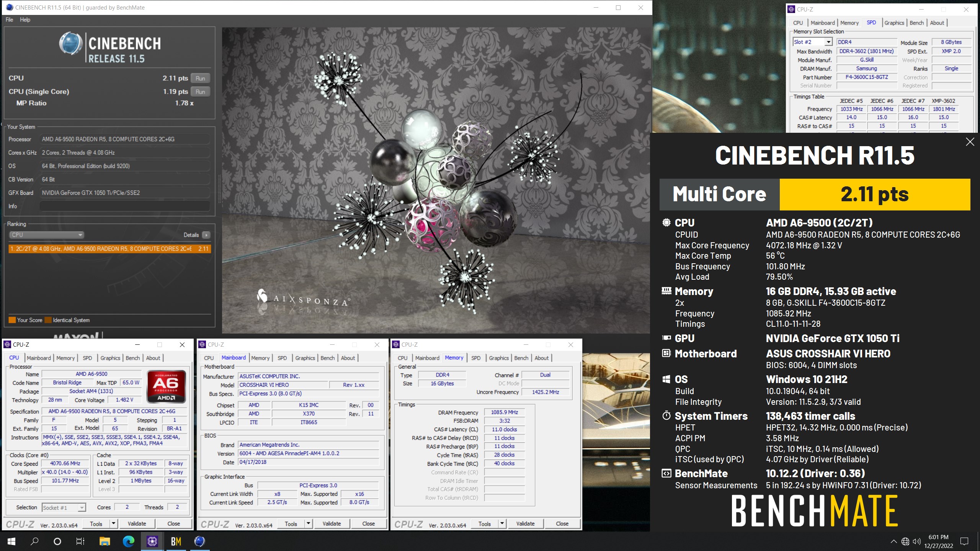Expand Tools arrow in CPU-Z Memory window
The image size is (980, 551).
[502, 524]
